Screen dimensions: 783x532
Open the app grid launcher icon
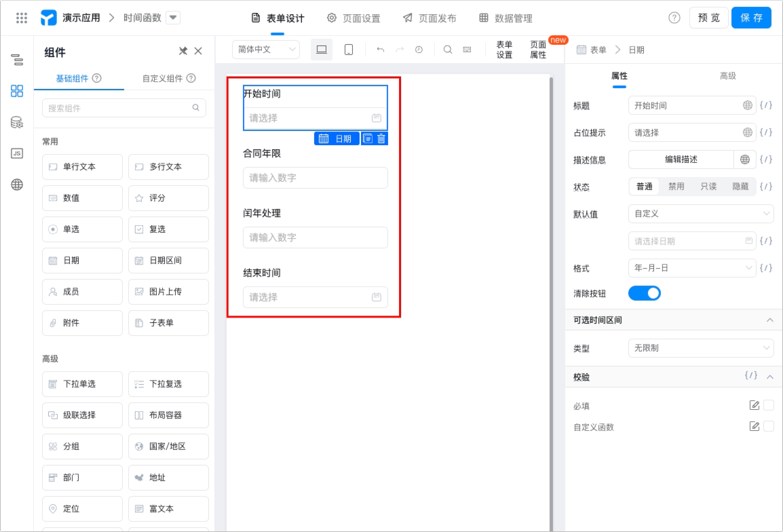[x=22, y=18]
